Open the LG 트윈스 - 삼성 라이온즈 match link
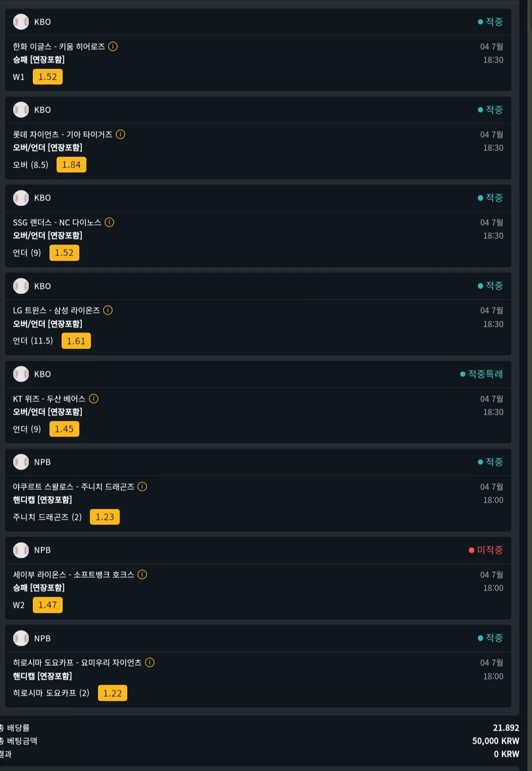Viewport: 532px width, 771px height. coord(56,310)
